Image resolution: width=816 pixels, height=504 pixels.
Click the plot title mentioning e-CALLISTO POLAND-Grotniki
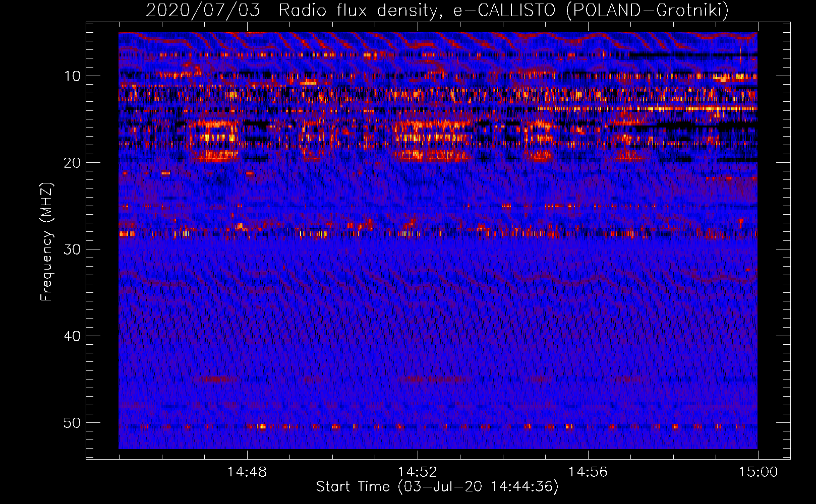437,10
